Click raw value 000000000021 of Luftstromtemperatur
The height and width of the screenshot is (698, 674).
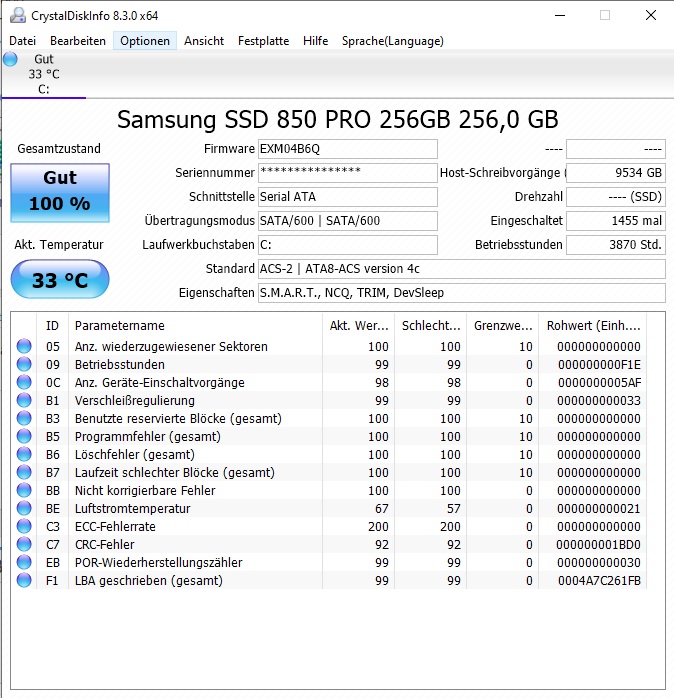pos(598,509)
